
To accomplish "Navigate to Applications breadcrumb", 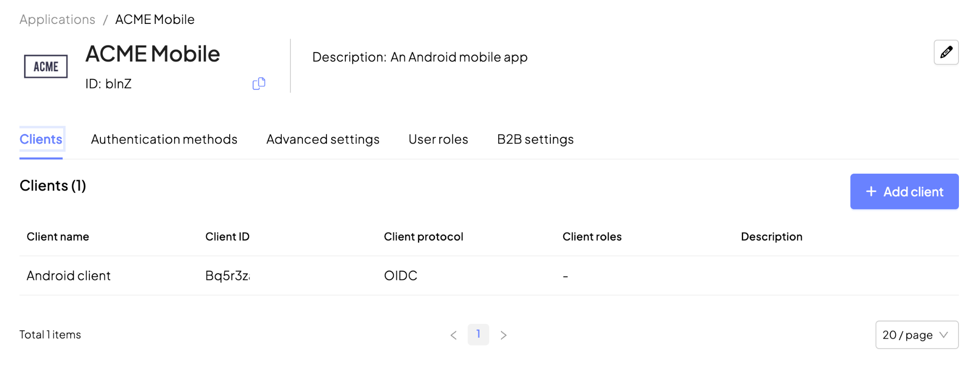I will point(57,20).
